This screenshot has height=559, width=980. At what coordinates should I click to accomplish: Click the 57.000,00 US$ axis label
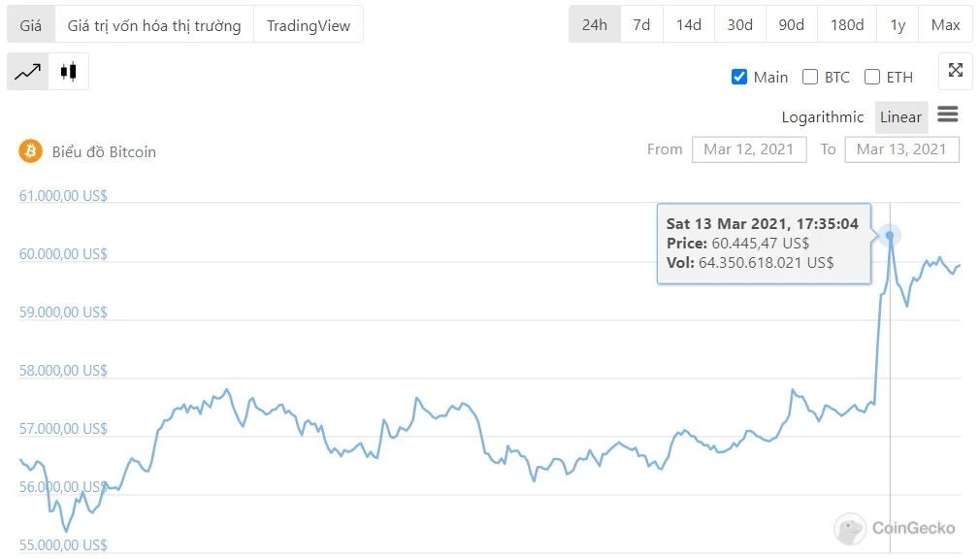point(63,428)
